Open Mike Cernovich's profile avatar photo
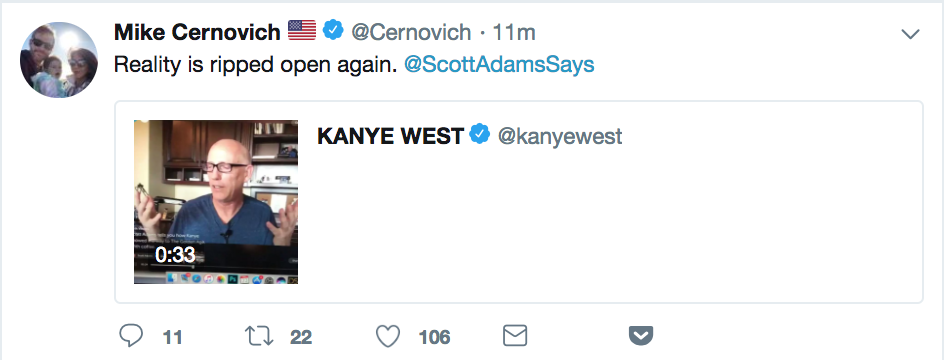The image size is (944, 360). [x=58, y=59]
